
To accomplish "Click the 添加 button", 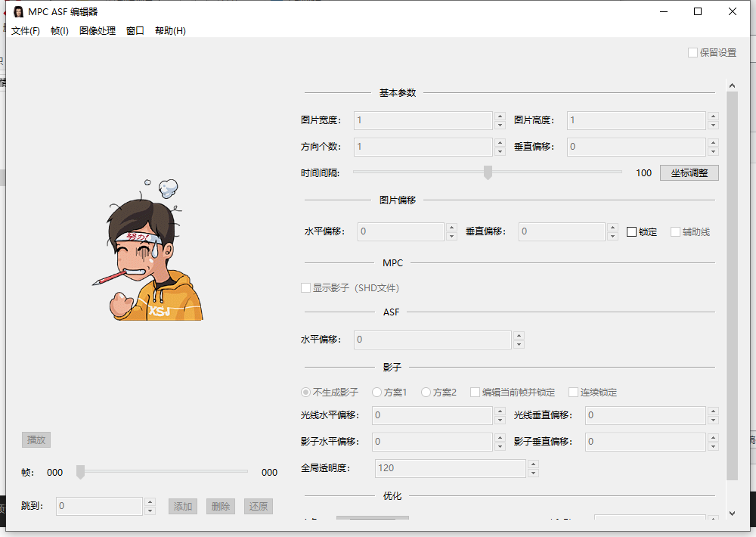I will click(183, 506).
